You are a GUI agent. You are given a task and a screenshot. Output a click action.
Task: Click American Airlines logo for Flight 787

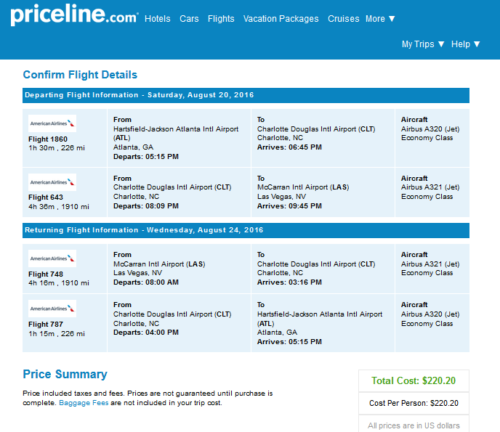[x=52, y=308]
